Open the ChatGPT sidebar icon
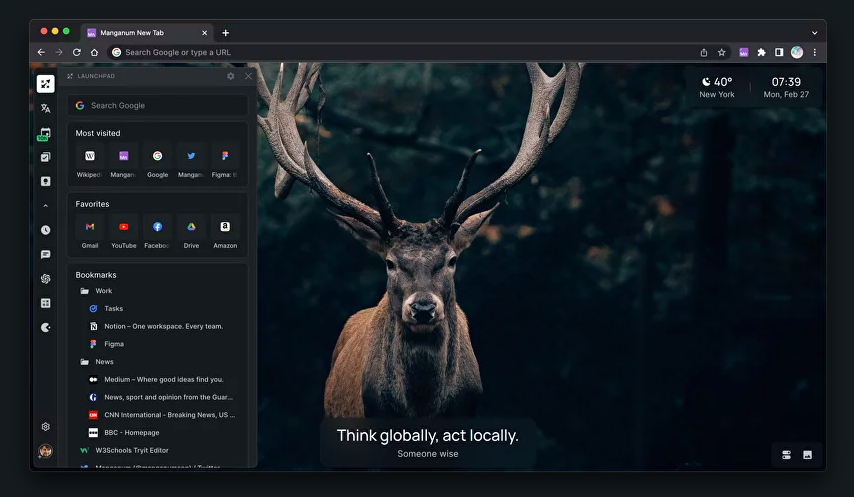The height and width of the screenshot is (497, 854). pyautogui.click(x=46, y=279)
